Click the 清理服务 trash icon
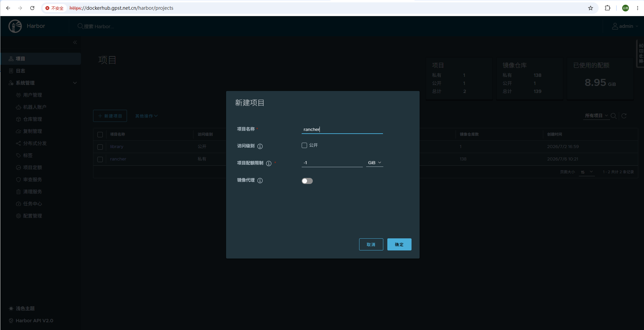Screen dimensions: 644x330 coord(18,192)
